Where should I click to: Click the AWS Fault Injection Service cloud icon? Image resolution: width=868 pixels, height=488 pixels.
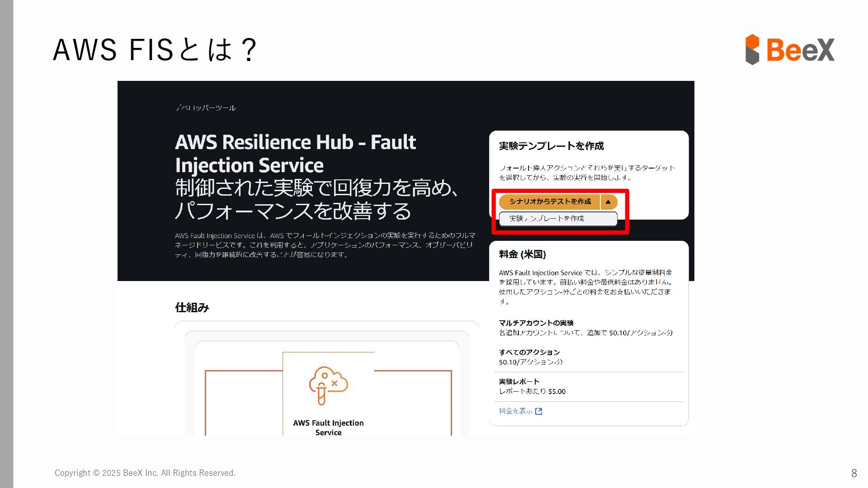click(x=328, y=385)
